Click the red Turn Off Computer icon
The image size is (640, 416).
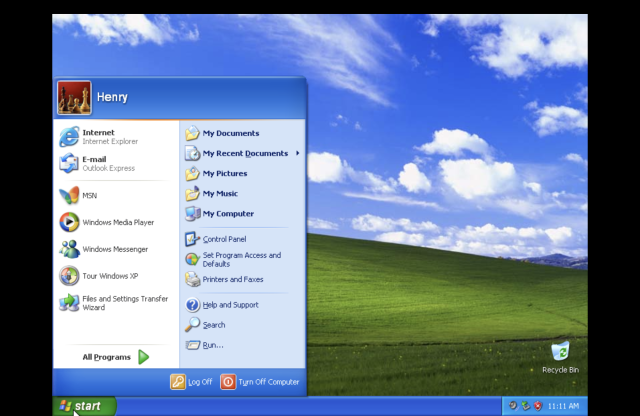click(228, 382)
